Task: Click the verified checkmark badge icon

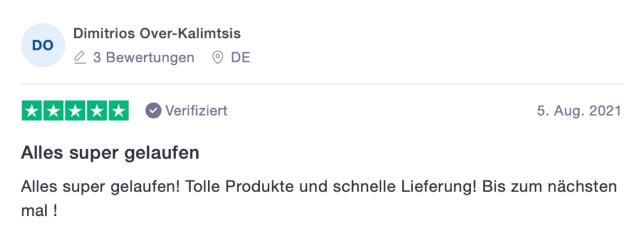Action: (x=153, y=111)
